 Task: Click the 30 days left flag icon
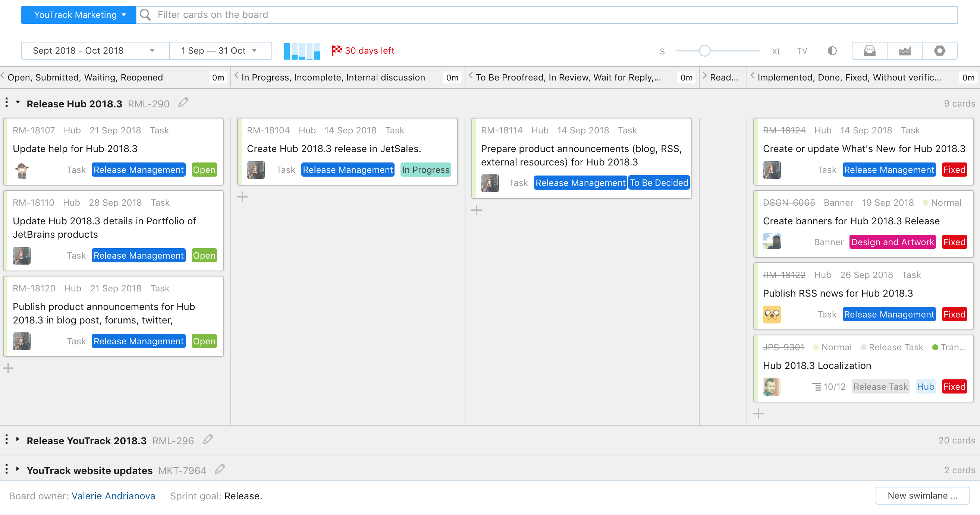tap(336, 50)
